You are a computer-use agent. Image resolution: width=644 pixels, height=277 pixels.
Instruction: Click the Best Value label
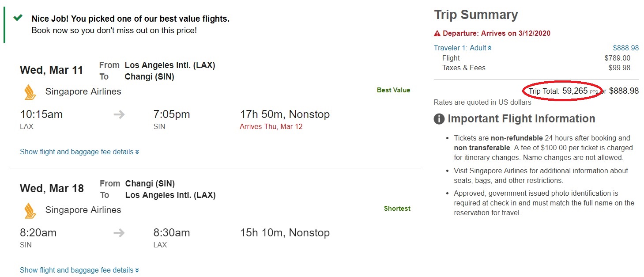click(x=393, y=90)
